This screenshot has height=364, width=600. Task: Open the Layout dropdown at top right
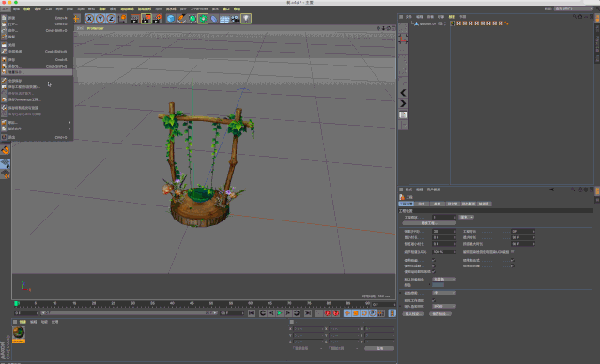point(574,8)
